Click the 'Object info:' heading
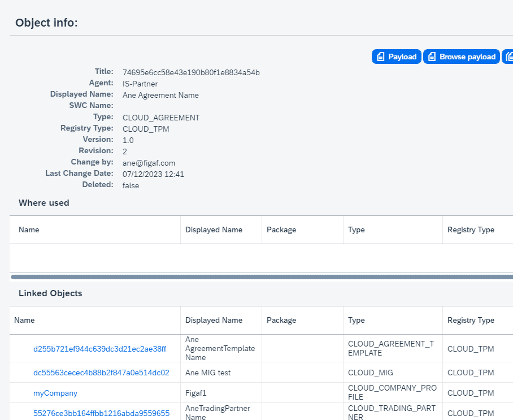Image resolution: width=513 pixels, height=420 pixels. coord(46,23)
